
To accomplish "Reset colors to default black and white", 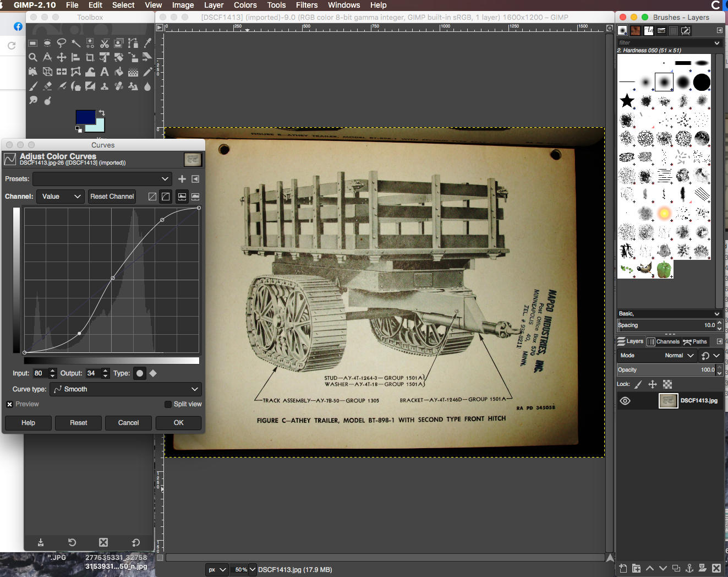I will tap(79, 129).
